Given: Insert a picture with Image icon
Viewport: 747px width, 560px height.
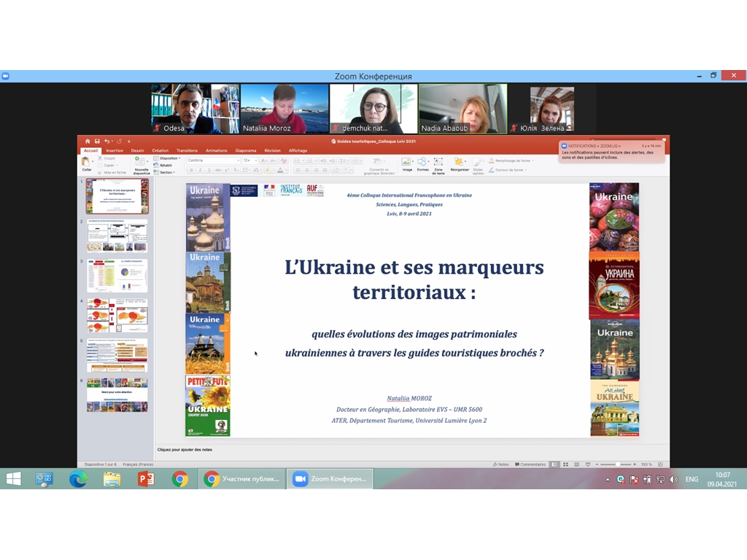Looking at the screenshot, I should (x=406, y=161).
